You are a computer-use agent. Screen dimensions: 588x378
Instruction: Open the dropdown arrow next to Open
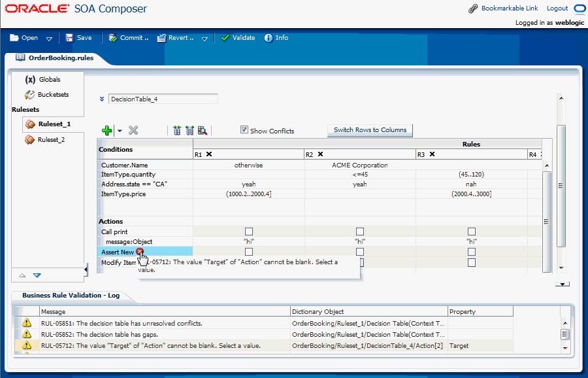49,39
